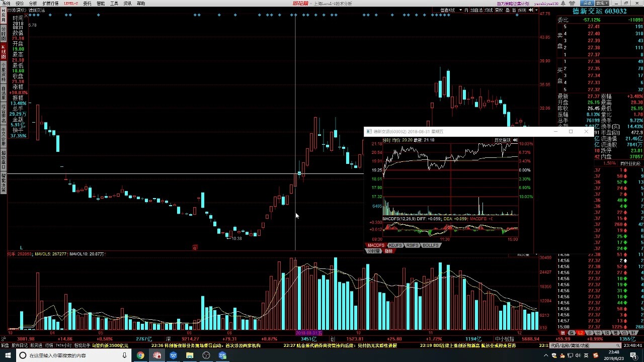The height and width of the screenshot is (362, 644).
Task: Open the 系统 menu
Action: click(6, 3)
